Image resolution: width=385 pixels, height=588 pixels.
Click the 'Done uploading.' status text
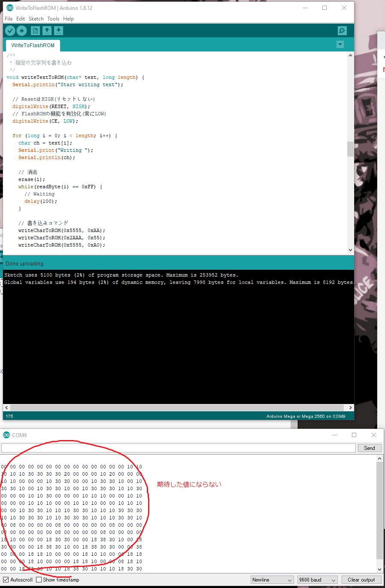(x=25, y=264)
